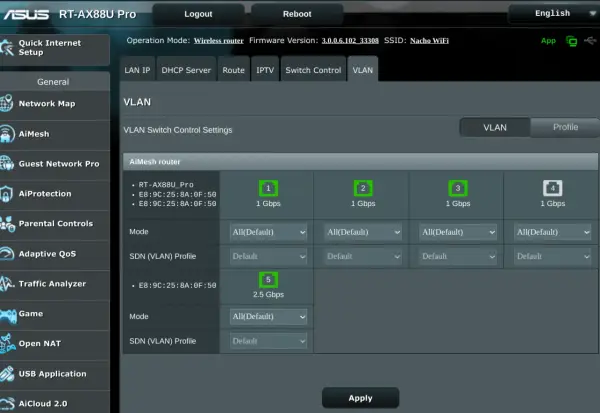Open SDN (VLAN) Profile dropdown for port 3

click(458, 256)
